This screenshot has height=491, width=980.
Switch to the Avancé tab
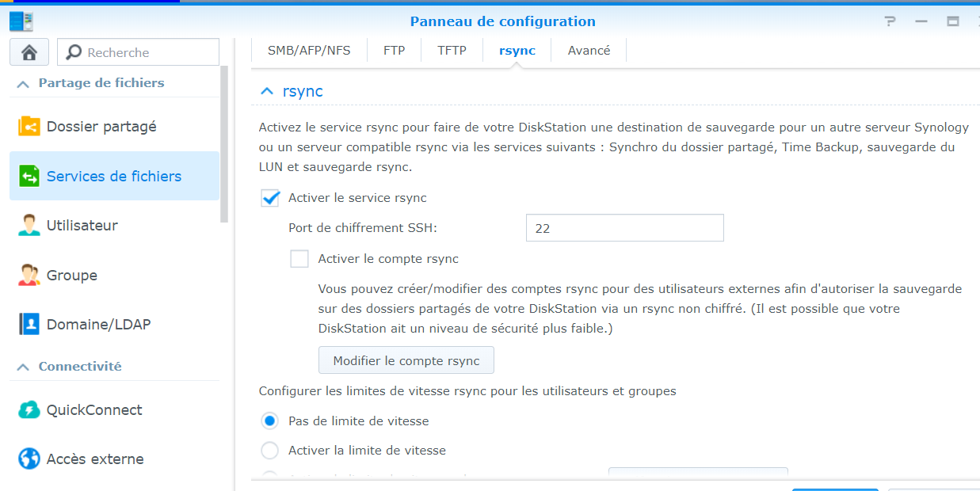pyautogui.click(x=589, y=50)
